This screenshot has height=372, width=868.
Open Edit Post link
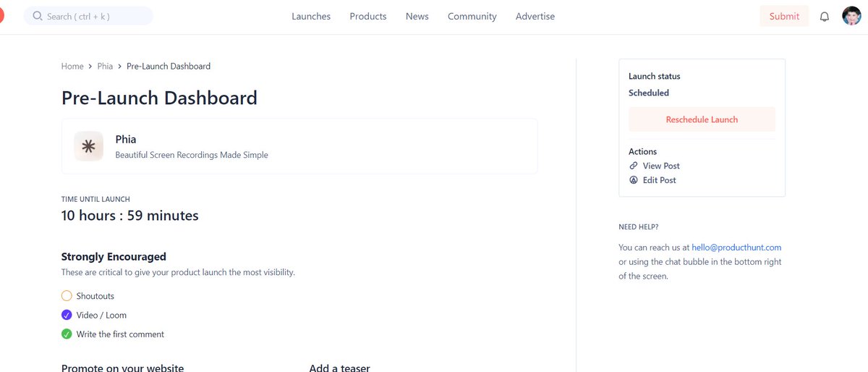(x=660, y=180)
